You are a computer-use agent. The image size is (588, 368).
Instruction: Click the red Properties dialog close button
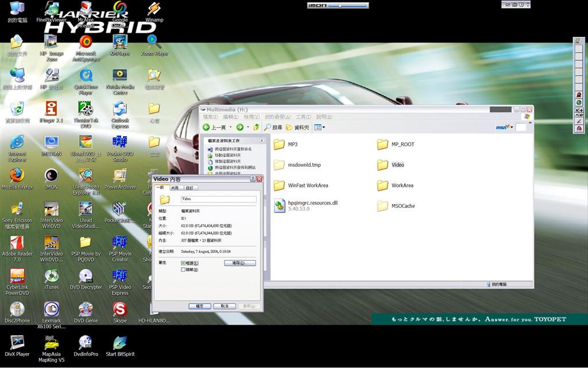(259, 179)
